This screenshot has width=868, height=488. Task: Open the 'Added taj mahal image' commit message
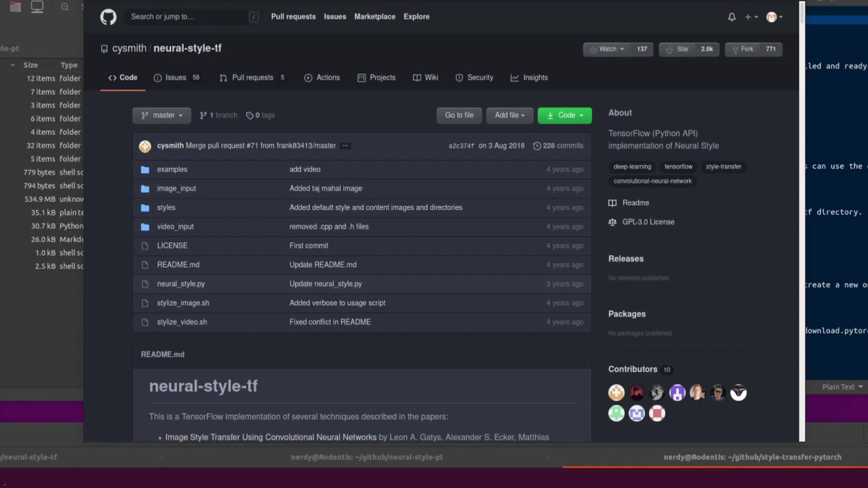click(x=325, y=188)
